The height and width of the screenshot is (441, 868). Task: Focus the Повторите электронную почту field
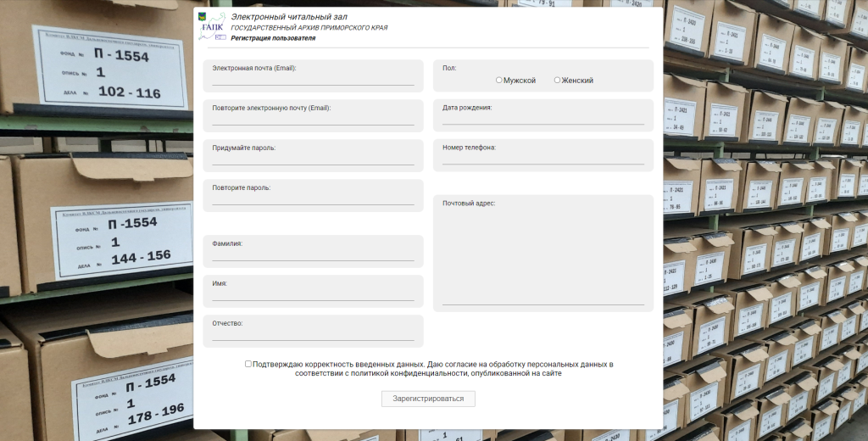point(313,120)
